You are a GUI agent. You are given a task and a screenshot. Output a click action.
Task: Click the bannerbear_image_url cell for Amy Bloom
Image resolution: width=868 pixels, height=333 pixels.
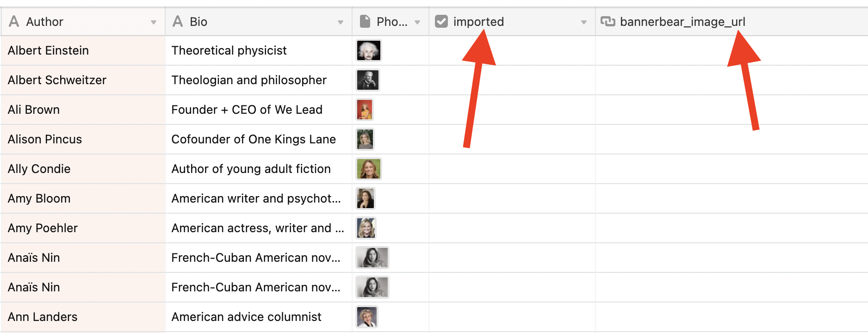click(731, 198)
